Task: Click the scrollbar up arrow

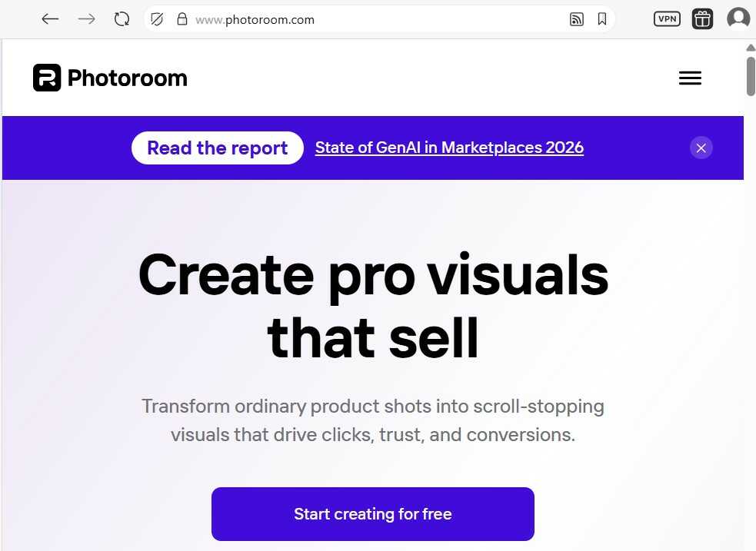Action: pyautogui.click(x=751, y=48)
